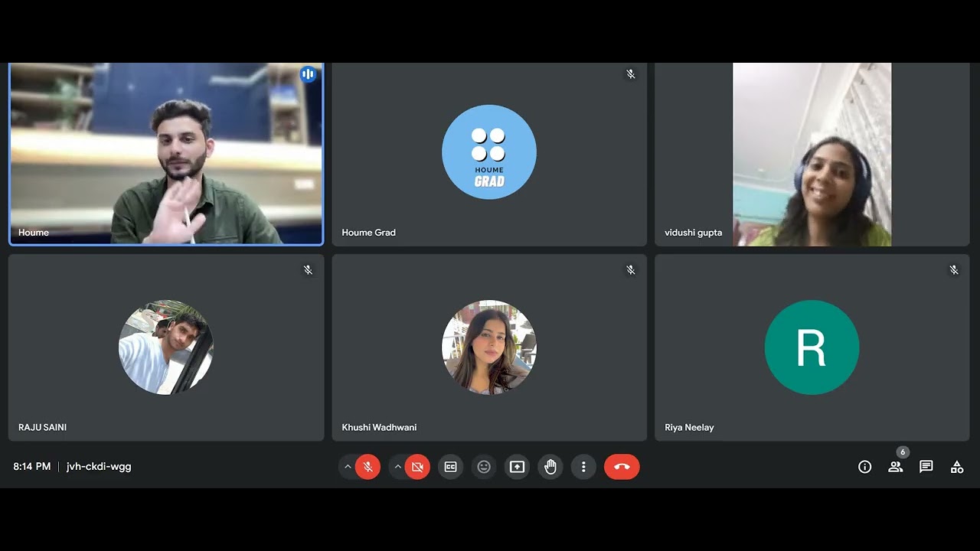
Task: Click Khushi Wadhwani's muted microphone icon
Action: [x=631, y=270]
